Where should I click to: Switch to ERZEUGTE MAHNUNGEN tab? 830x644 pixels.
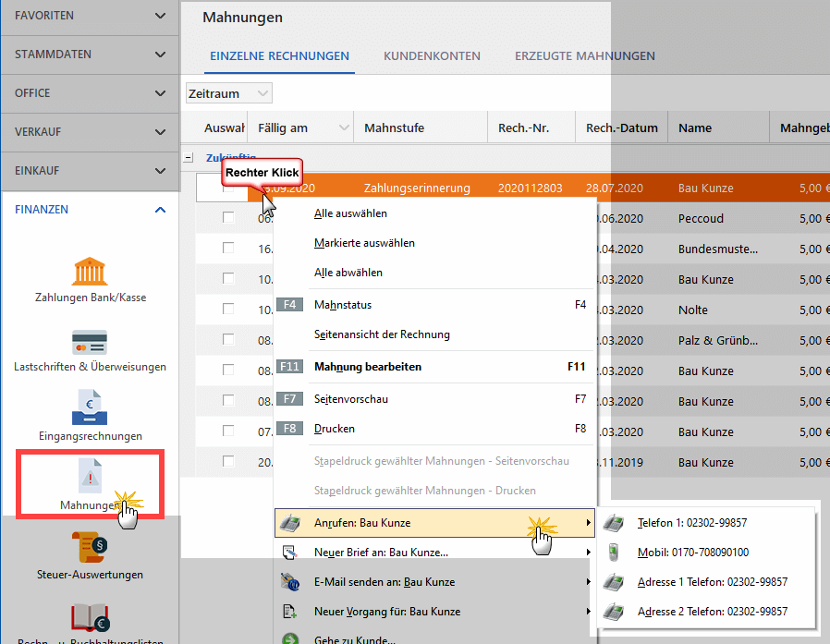[585, 56]
